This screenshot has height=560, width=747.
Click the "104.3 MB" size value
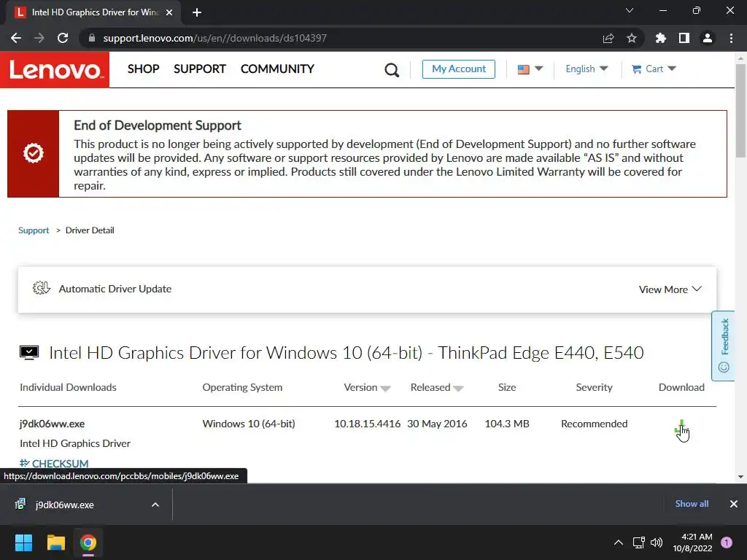click(x=507, y=424)
